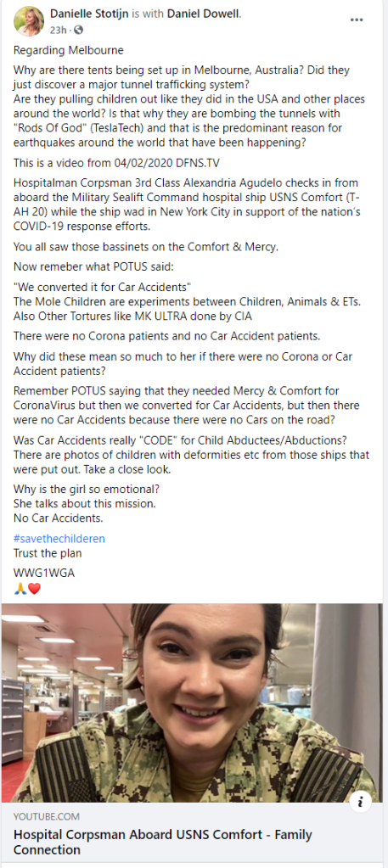This screenshot has width=388, height=868.
Task: Click Danielle Stotijn's profile picture
Action: 28,21
